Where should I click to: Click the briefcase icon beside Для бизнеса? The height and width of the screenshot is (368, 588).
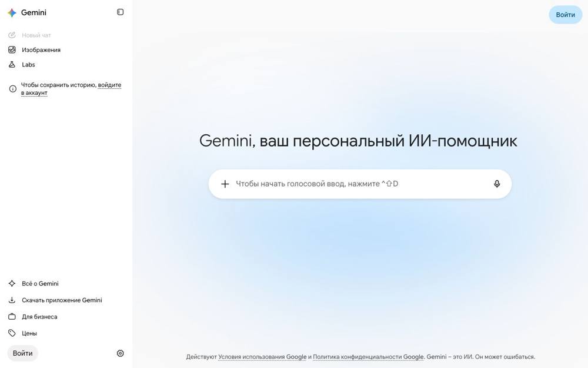coord(12,317)
